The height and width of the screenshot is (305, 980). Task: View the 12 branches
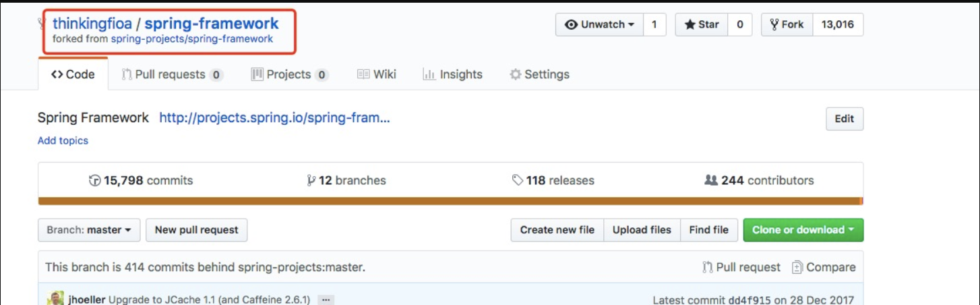coord(346,180)
